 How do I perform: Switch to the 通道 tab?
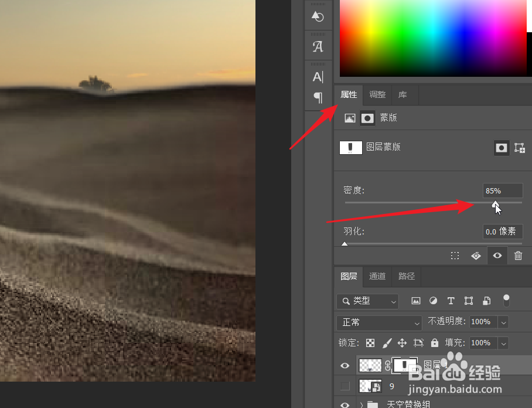[x=377, y=276]
